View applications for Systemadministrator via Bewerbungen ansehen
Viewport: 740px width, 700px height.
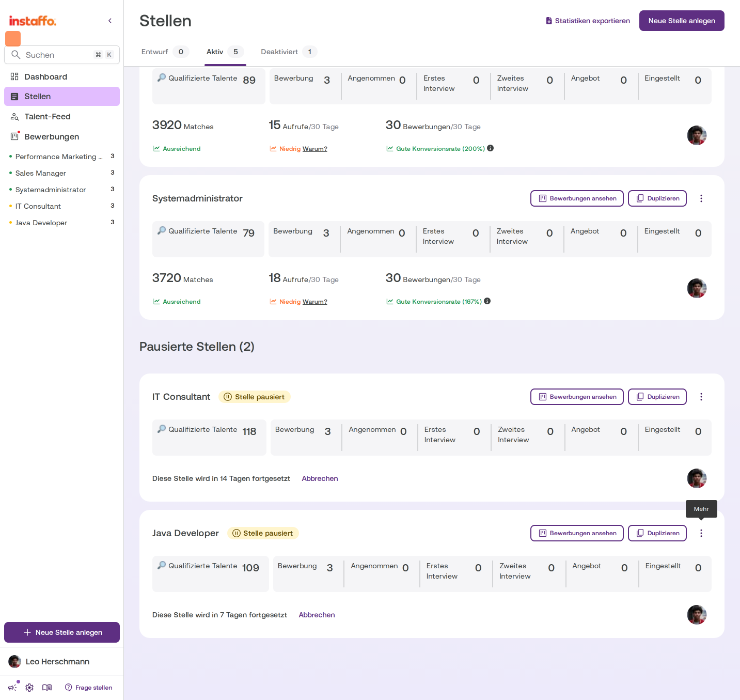(577, 198)
